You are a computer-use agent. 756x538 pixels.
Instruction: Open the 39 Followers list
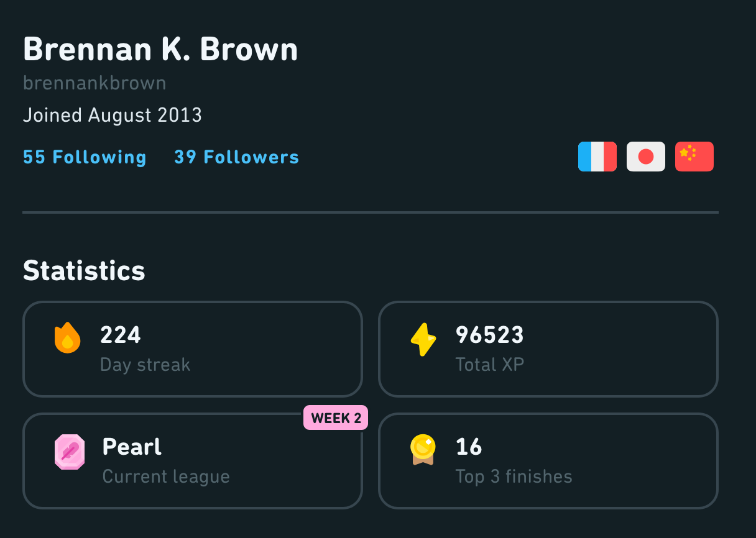coord(236,157)
